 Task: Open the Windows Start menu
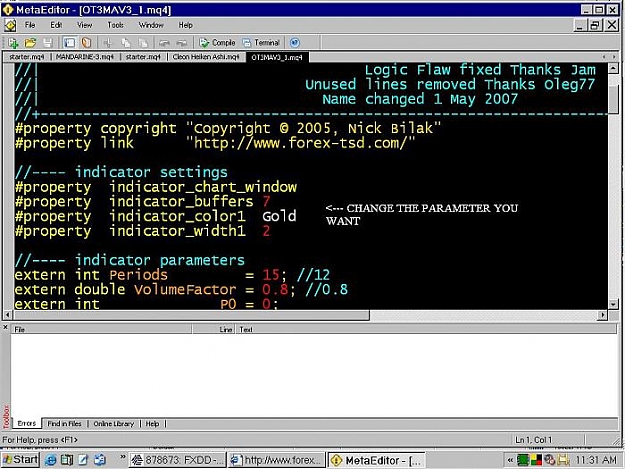pyautogui.click(x=20, y=460)
